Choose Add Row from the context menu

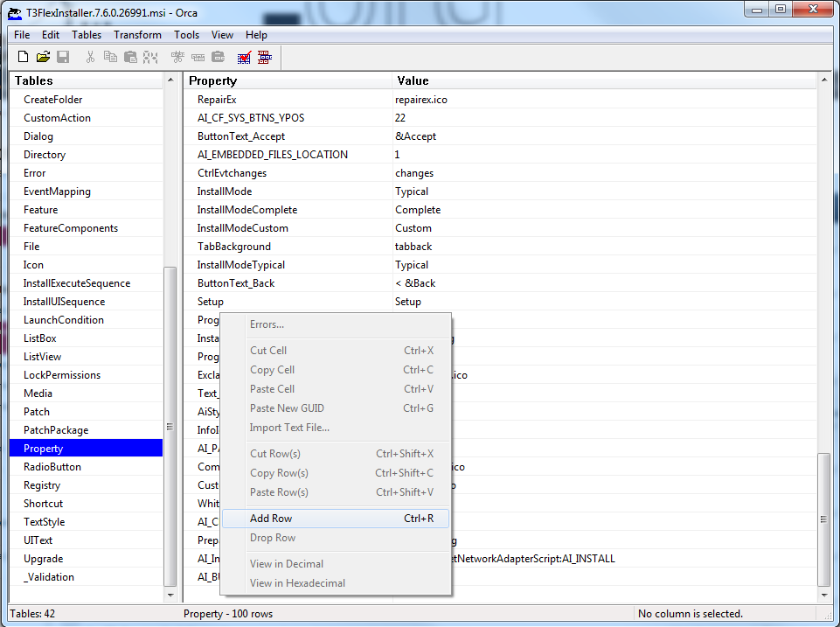tap(336, 519)
